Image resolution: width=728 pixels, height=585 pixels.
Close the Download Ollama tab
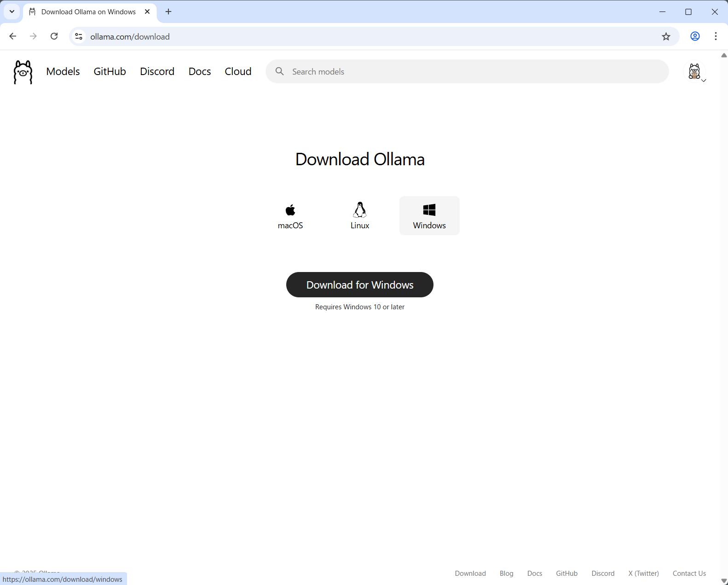(x=147, y=12)
